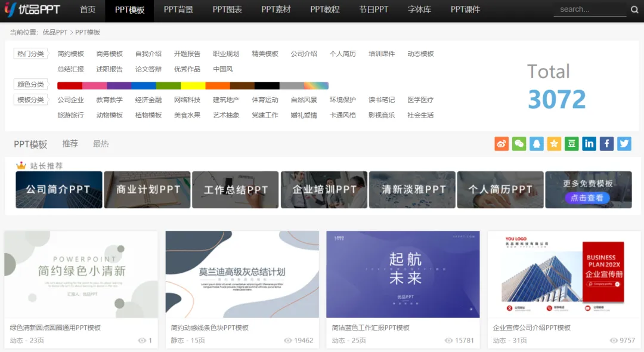Pick the gray color filter
644x352 pixels.
coord(292,85)
